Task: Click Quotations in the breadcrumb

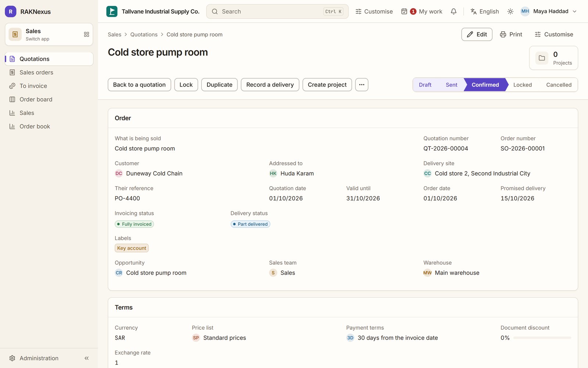Action: (x=144, y=35)
